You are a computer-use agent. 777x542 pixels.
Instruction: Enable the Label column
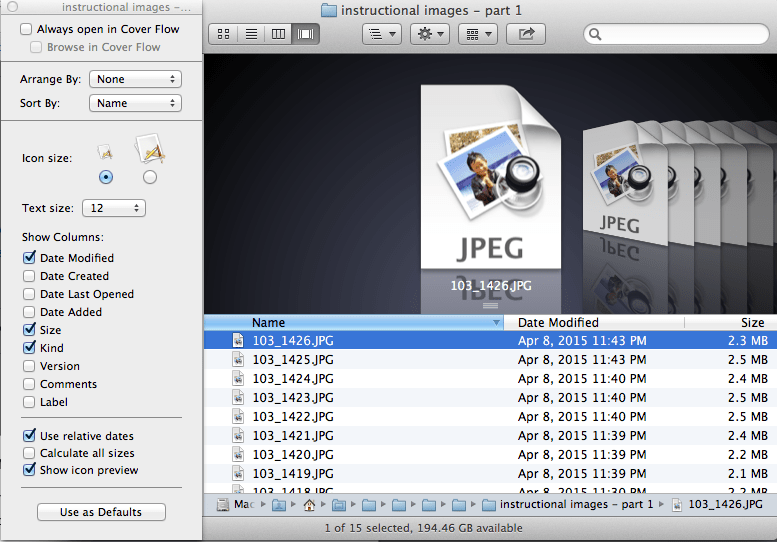tap(29, 402)
